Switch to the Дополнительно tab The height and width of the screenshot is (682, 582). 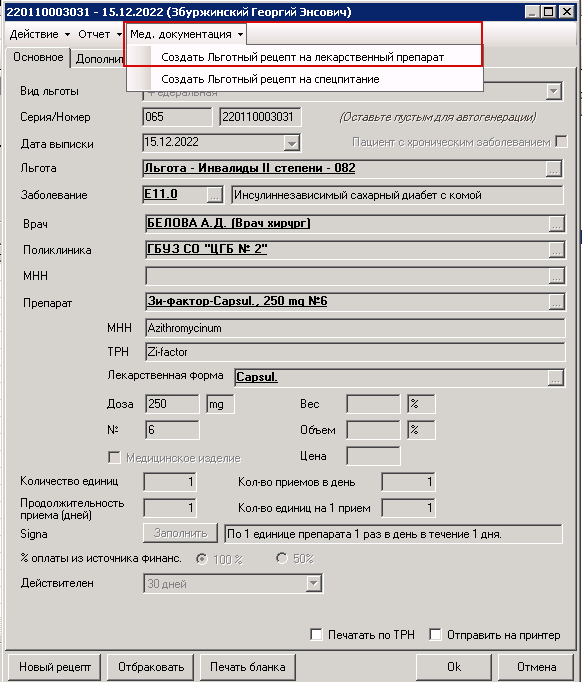click(x=99, y=59)
